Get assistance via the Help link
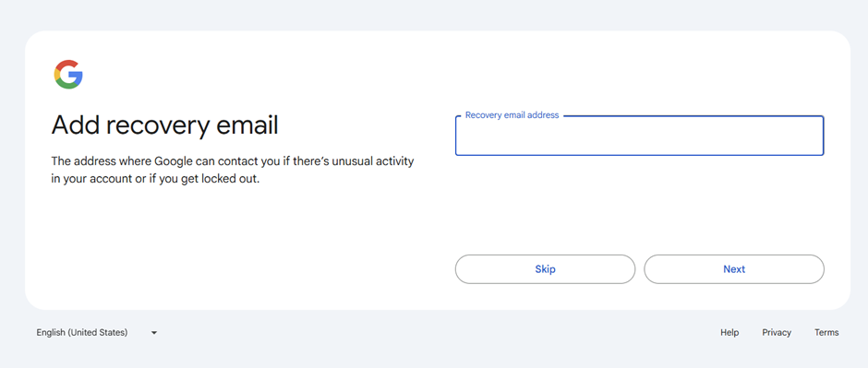Image resolution: width=868 pixels, height=368 pixels. click(x=729, y=333)
